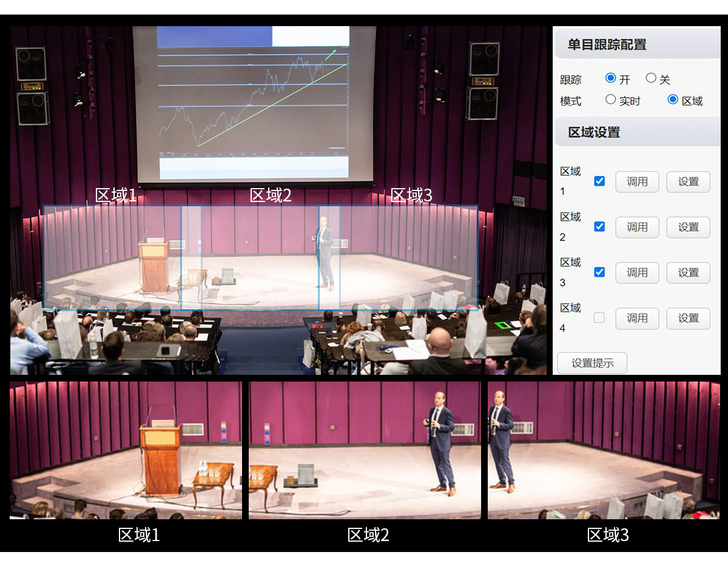Open 设置 for 区域 3
Screen dimensions: 728x569
pyautogui.click(x=688, y=272)
